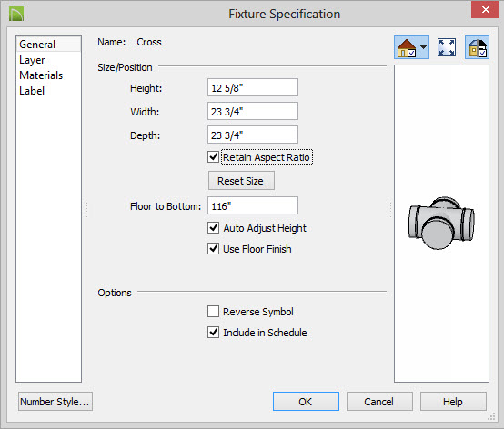Confirm with the OK button

click(306, 402)
